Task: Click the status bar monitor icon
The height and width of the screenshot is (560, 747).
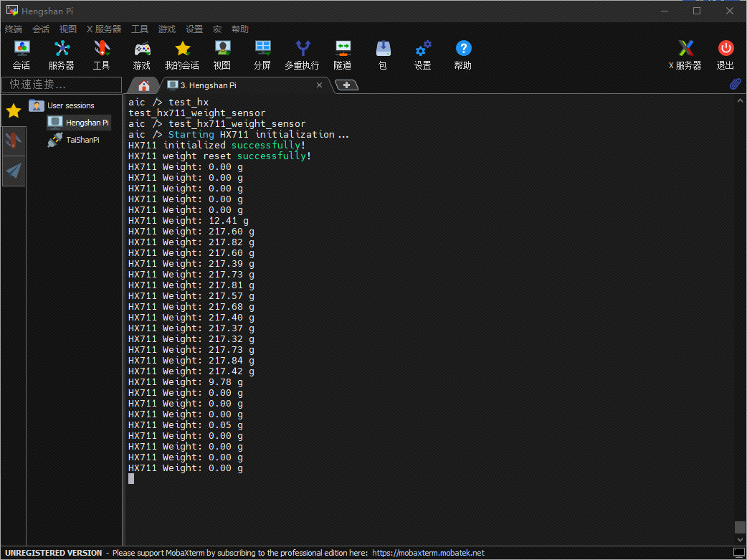Action: [738, 553]
